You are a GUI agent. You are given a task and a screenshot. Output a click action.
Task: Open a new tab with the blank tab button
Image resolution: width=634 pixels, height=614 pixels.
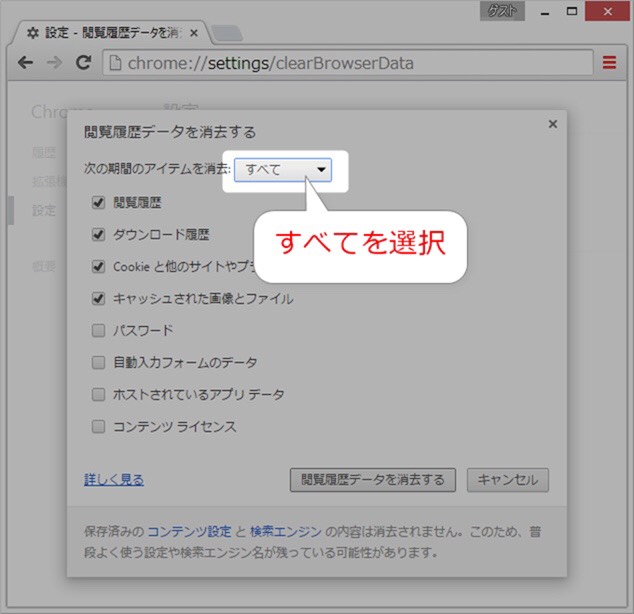pyautogui.click(x=227, y=33)
